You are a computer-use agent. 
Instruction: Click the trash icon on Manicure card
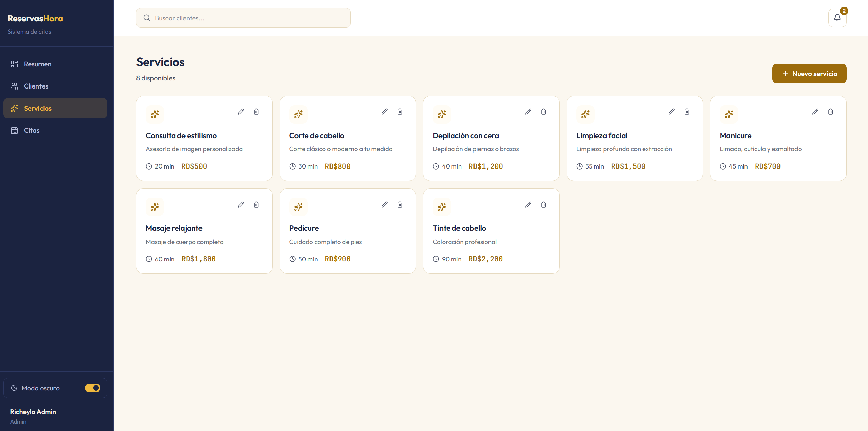(x=831, y=112)
